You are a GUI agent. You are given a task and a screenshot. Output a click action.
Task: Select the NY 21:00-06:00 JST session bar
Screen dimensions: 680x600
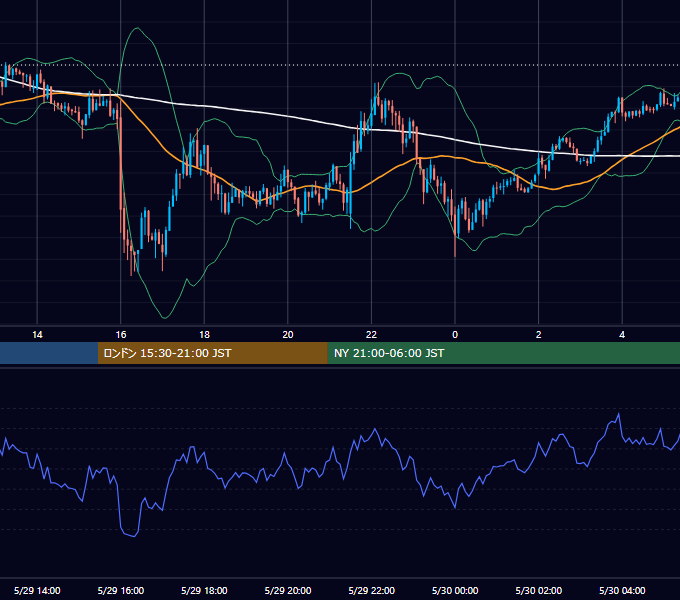point(503,353)
